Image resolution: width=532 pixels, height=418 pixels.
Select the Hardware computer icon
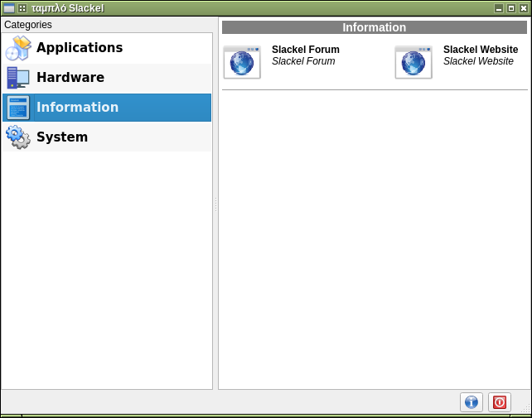(18, 78)
